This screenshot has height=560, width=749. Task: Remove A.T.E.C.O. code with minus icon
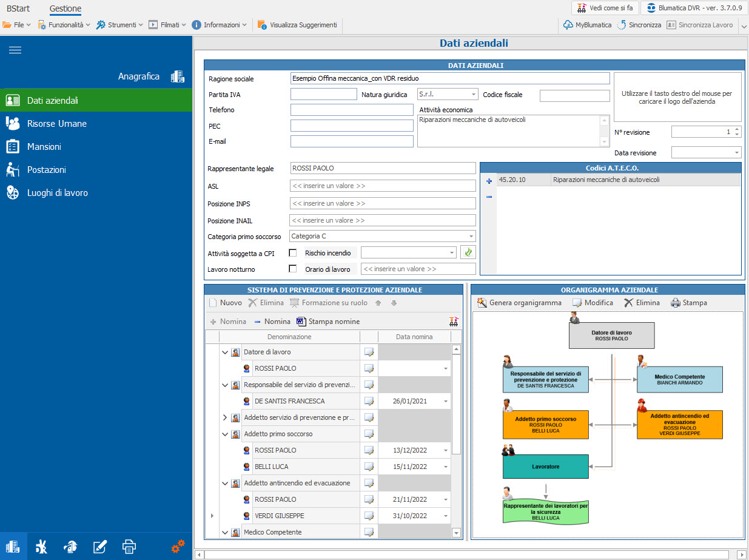pyautogui.click(x=489, y=197)
